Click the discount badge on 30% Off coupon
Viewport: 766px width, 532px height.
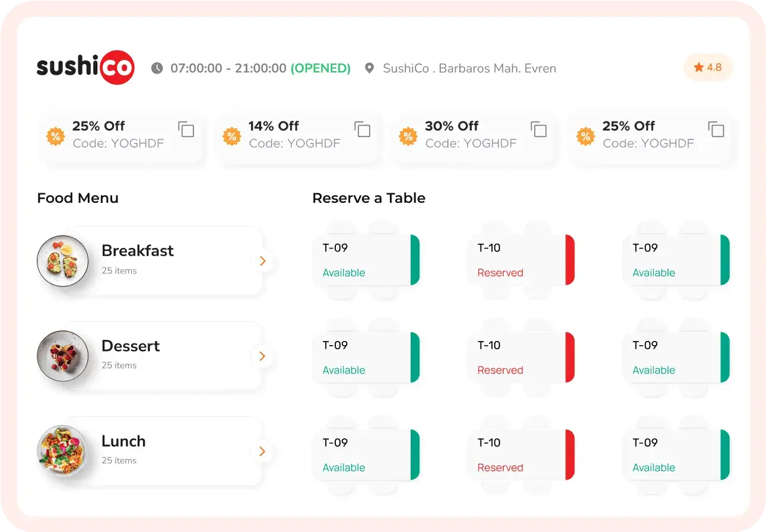pyautogui.click(x=408, y=136)
